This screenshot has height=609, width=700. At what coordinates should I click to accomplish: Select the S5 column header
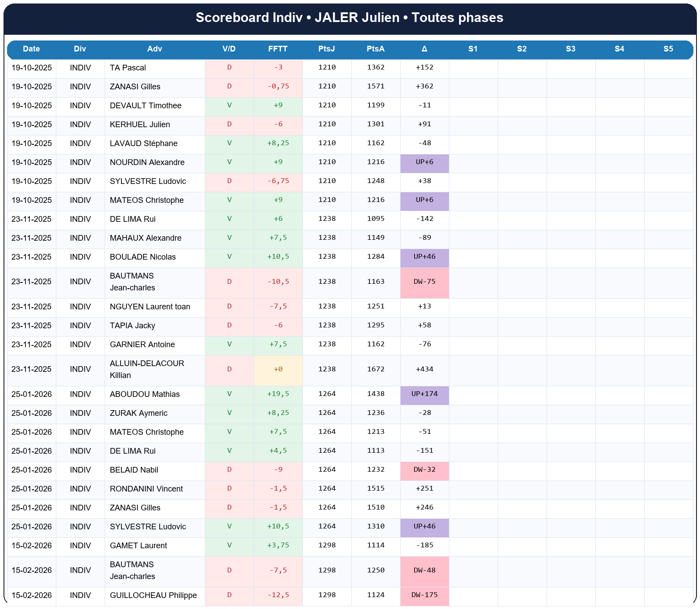point(668,49)
